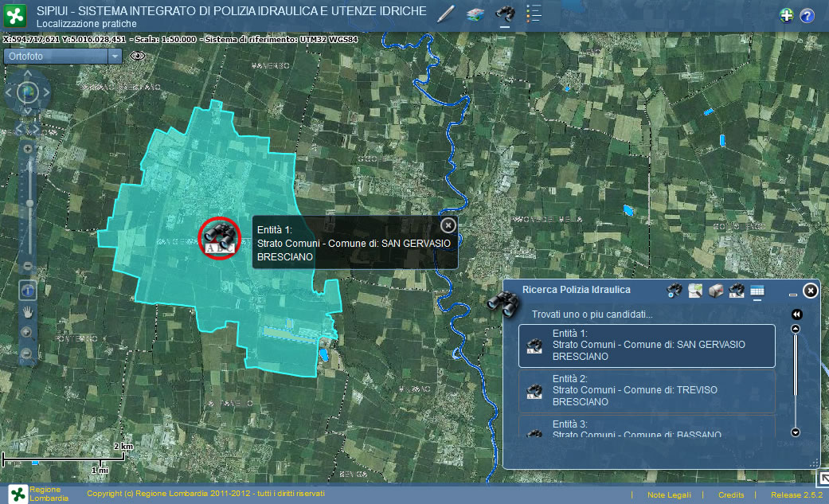Click the 'Ricerca Polizia Idraulica' panel title
829x504 pixels.
577,290
